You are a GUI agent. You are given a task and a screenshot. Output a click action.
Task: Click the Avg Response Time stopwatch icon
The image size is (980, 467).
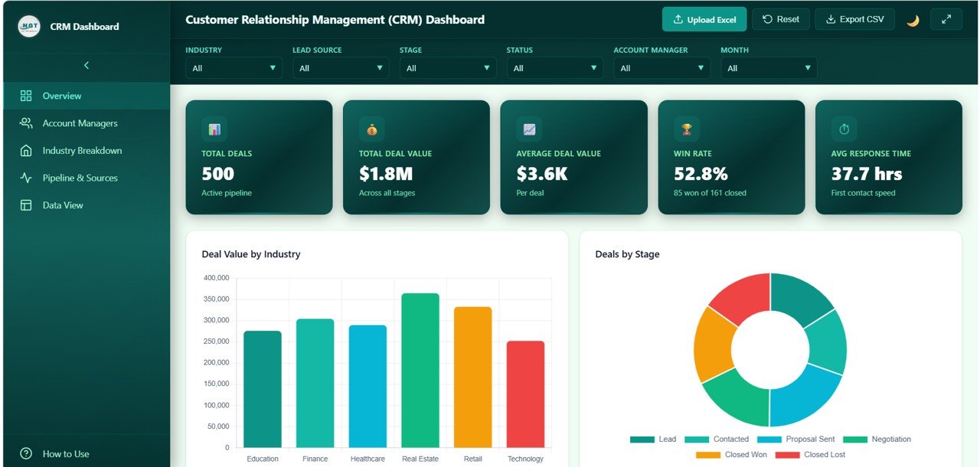point(843,128)
